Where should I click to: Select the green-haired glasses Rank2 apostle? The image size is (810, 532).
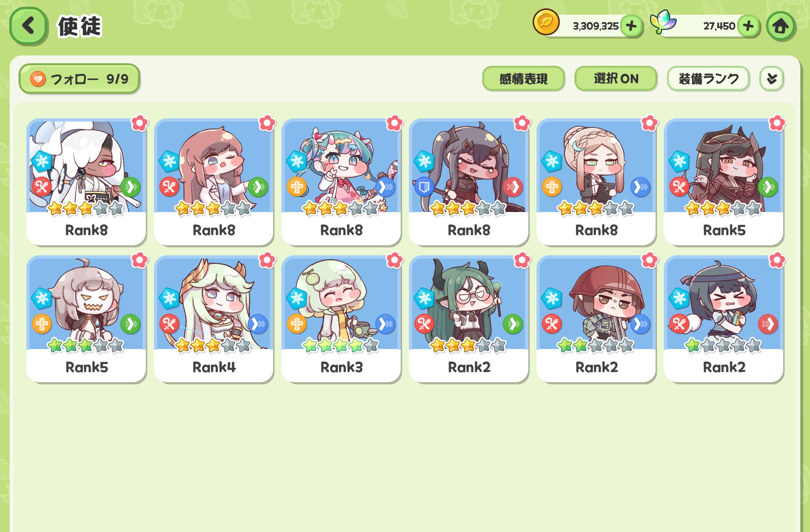[469, 319]
